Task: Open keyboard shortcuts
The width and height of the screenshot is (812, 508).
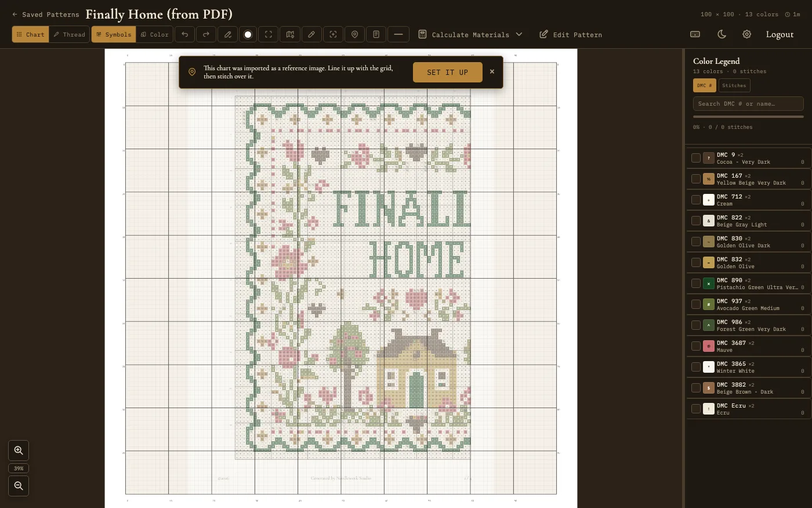Action: tap(695, 34)
